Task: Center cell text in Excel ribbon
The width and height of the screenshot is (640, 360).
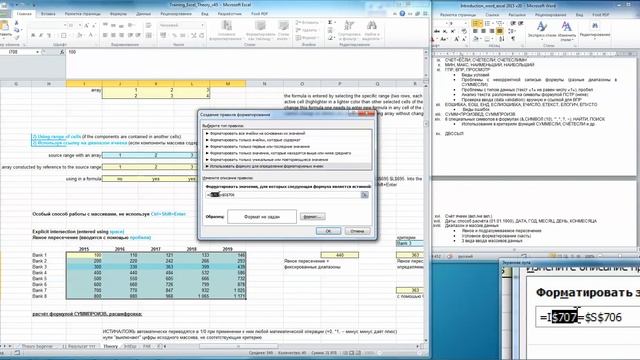Action: (113, 36)
